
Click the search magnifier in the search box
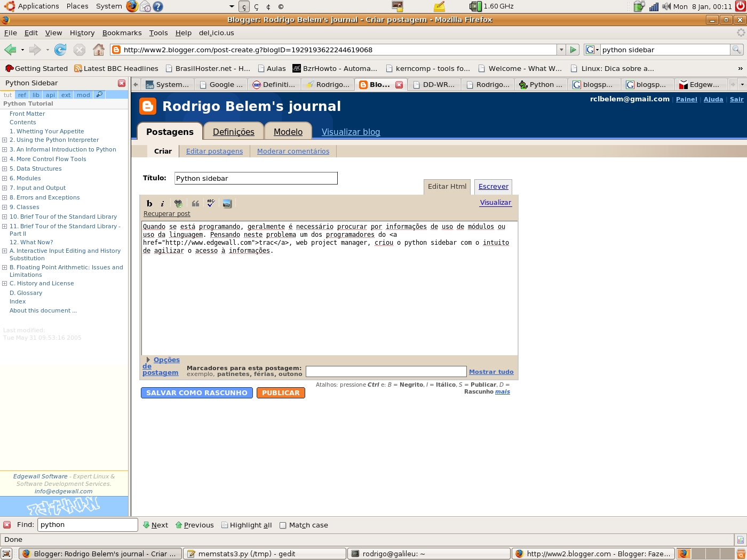(736, 50)
